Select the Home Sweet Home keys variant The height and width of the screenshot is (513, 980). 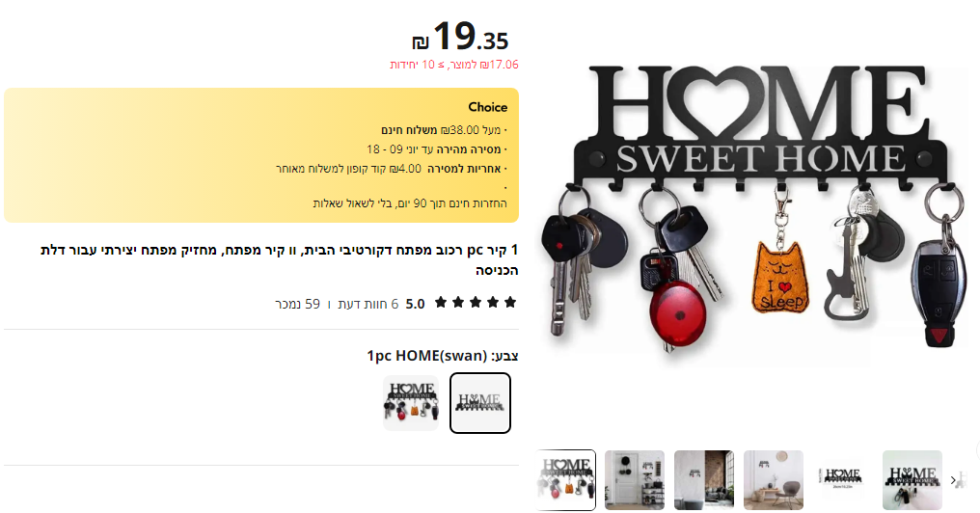tap(411, 403)
